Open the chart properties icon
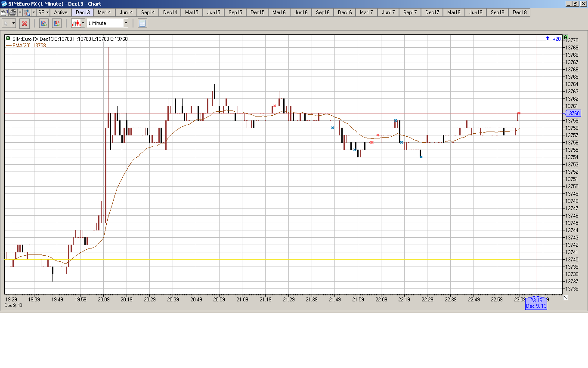588x368 pixels. (4, 12)
